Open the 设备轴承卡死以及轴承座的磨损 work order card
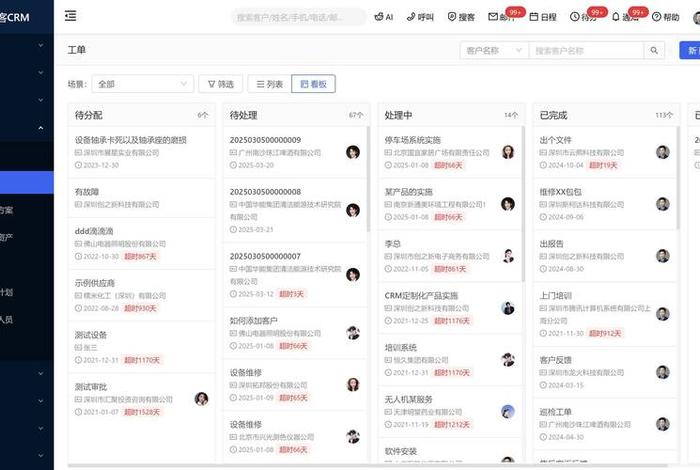 142,152
